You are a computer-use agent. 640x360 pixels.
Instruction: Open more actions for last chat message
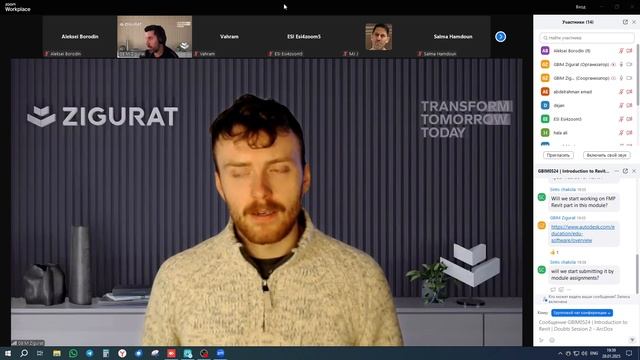(569, 289)
